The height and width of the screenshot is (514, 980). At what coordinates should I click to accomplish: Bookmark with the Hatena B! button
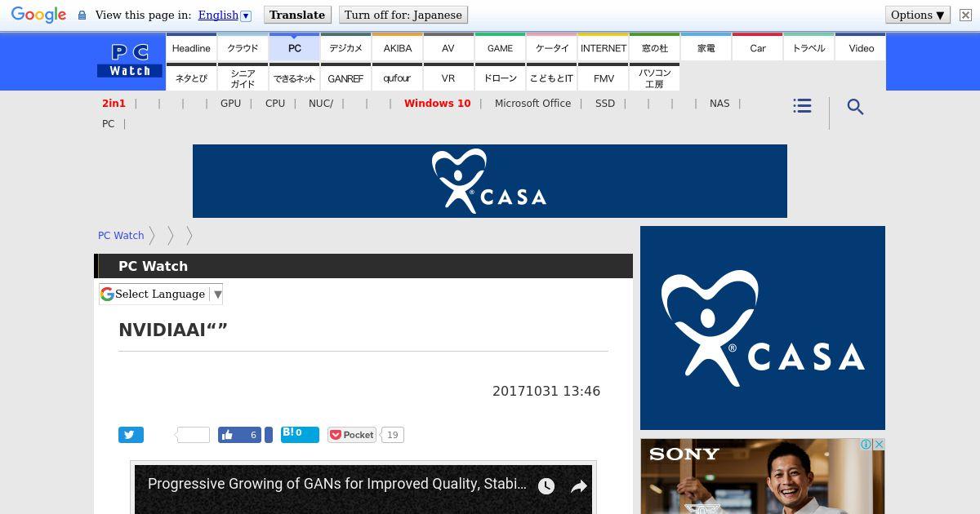[x=300, y=434]
